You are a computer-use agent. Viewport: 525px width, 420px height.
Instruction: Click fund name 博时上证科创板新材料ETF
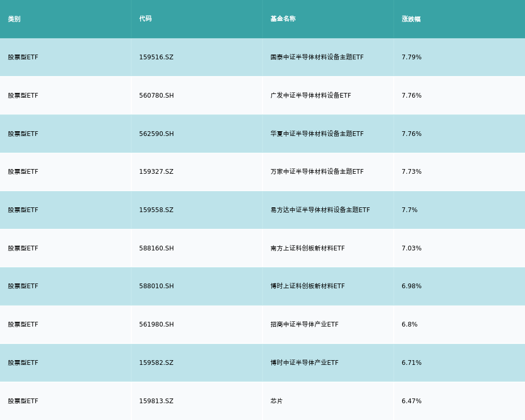pos(307,286)
